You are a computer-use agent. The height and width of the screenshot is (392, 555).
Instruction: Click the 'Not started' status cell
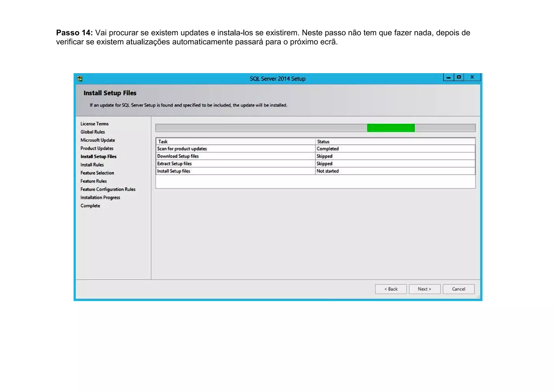pyautogui.click(x=395, y=171)
